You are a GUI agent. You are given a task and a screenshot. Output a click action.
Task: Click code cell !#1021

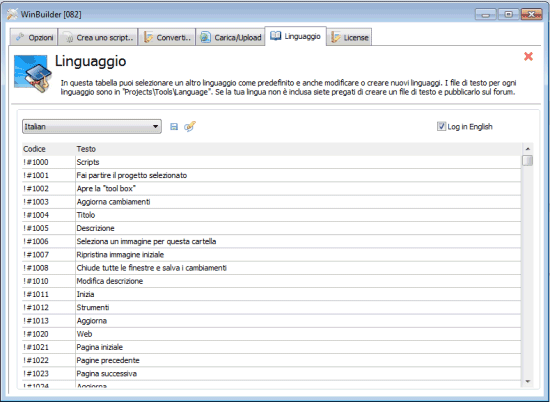pyautogui.click(x=49, y=347)
